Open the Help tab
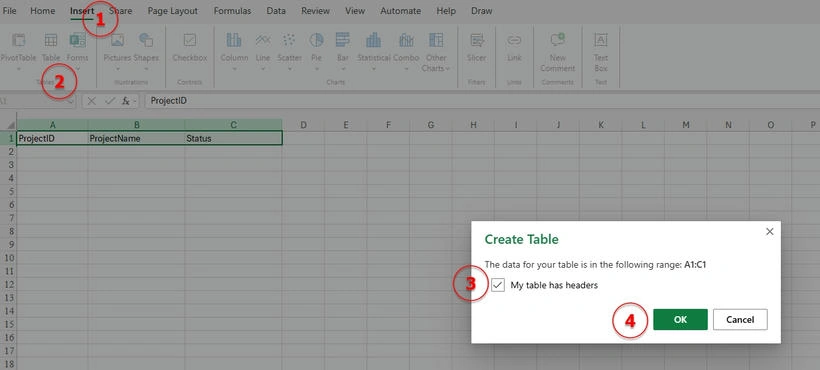 tap(446, 10)
